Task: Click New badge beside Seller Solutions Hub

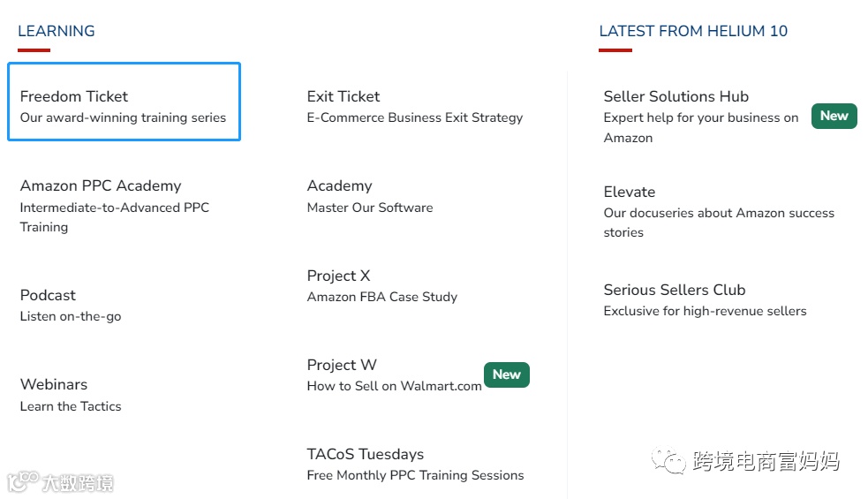Action: (x=834, y=116)
